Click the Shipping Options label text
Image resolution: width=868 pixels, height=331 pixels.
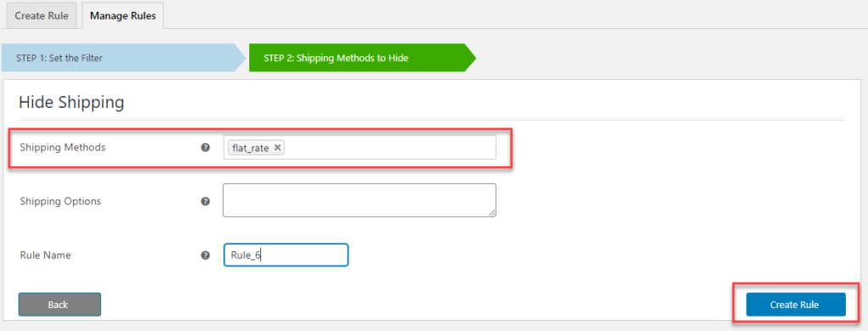pos(60,201)
